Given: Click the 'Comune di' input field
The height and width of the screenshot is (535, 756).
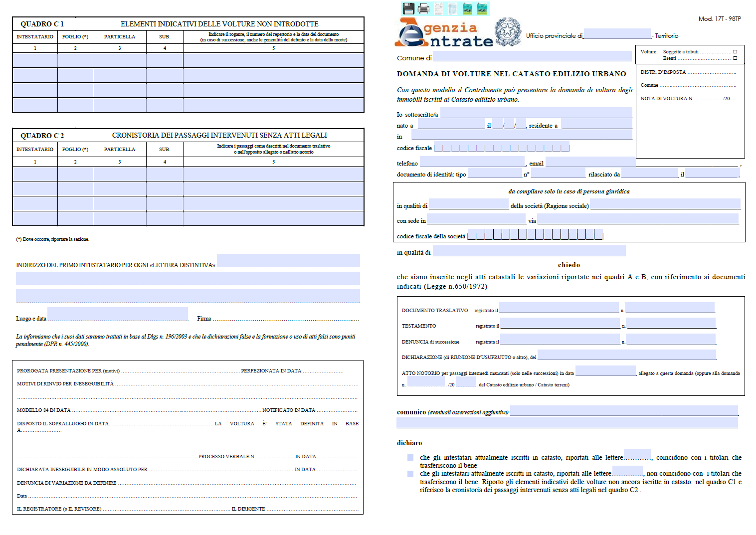Looking at the screenshot, I should pyautogui.click(x=532, y=56).
